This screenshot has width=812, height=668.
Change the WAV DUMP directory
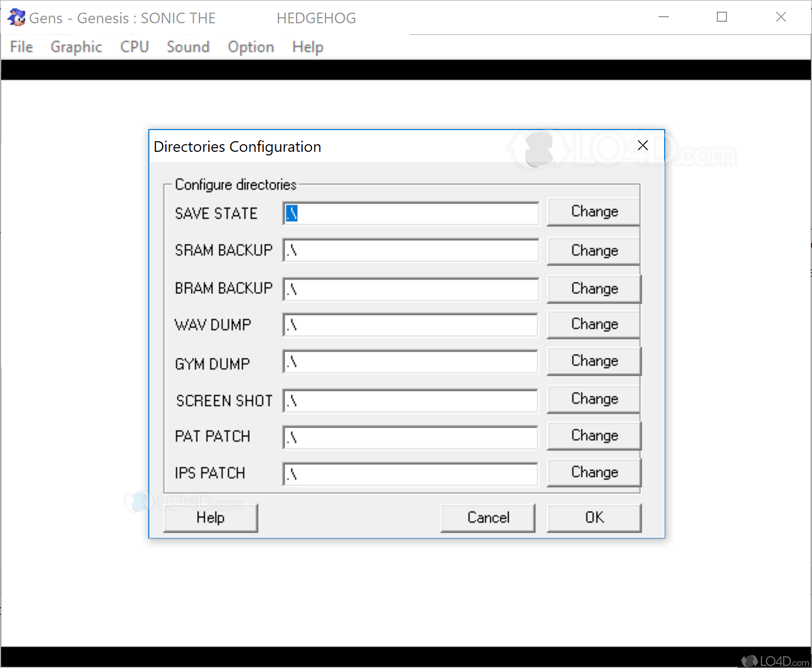point(594,324)
